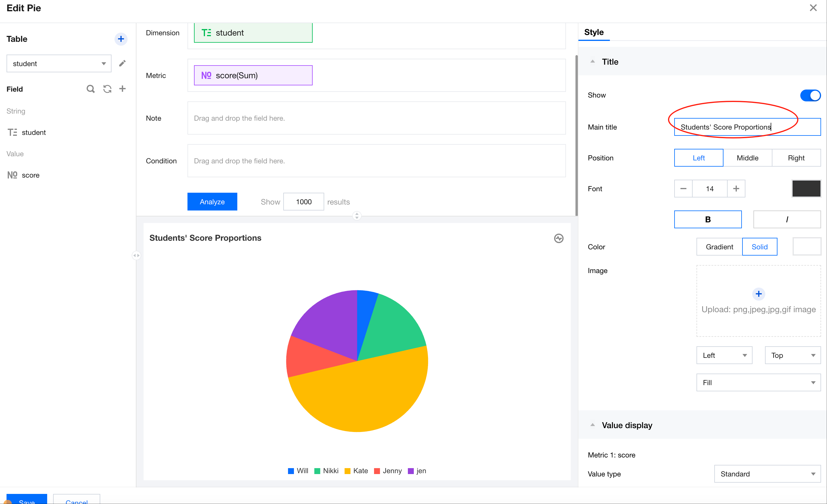Screen dimensions: 827x504
Task: Click the chart insight icon beside title
Action: pyautogui.click(x=559, y=238)
